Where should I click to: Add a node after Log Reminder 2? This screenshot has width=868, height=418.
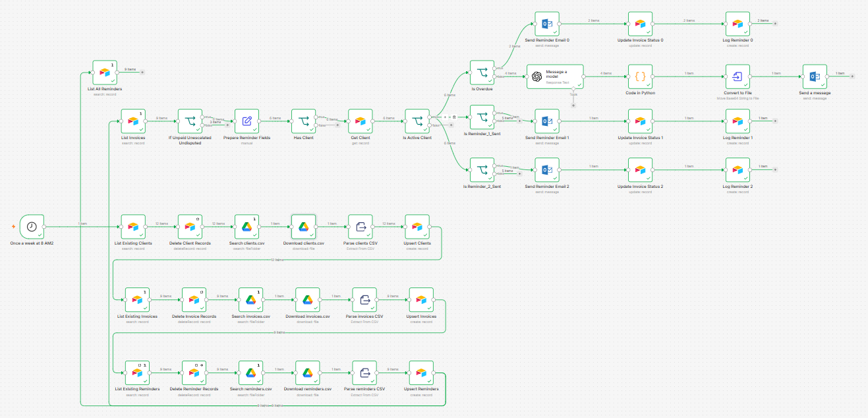click(775, 170)
